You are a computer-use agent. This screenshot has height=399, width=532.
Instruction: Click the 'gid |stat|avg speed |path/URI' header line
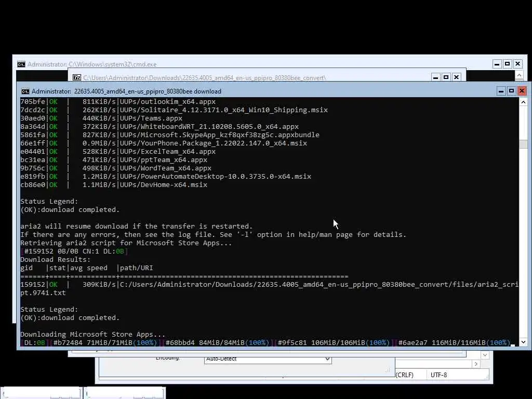pos(87,268)
